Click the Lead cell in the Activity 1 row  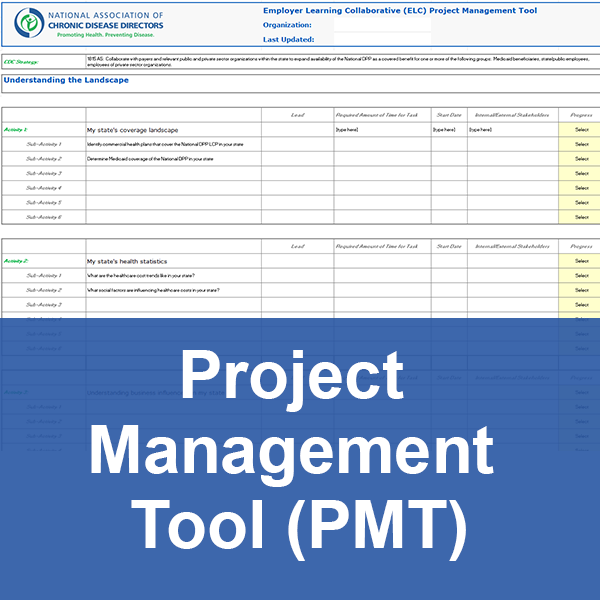click(x=297, y=130)
